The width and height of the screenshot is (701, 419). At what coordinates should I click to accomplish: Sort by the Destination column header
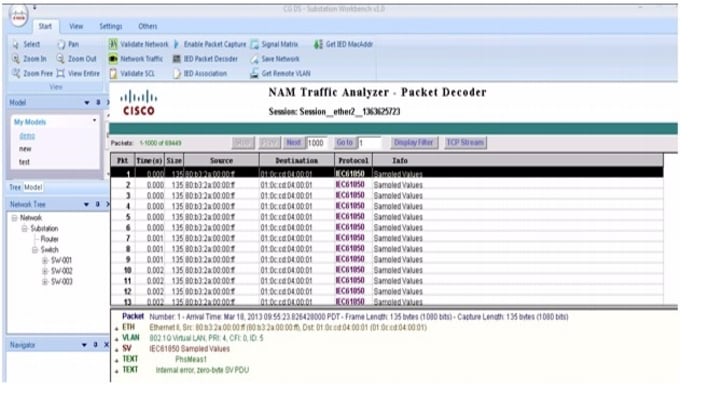(x=297, y=161)
